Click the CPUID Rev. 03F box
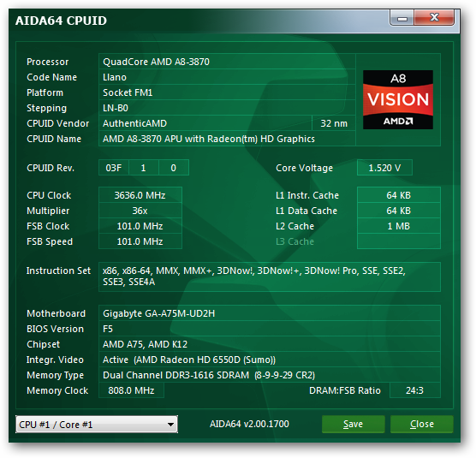The width and height of the screenshot is (476, 458). click(114, 168)
